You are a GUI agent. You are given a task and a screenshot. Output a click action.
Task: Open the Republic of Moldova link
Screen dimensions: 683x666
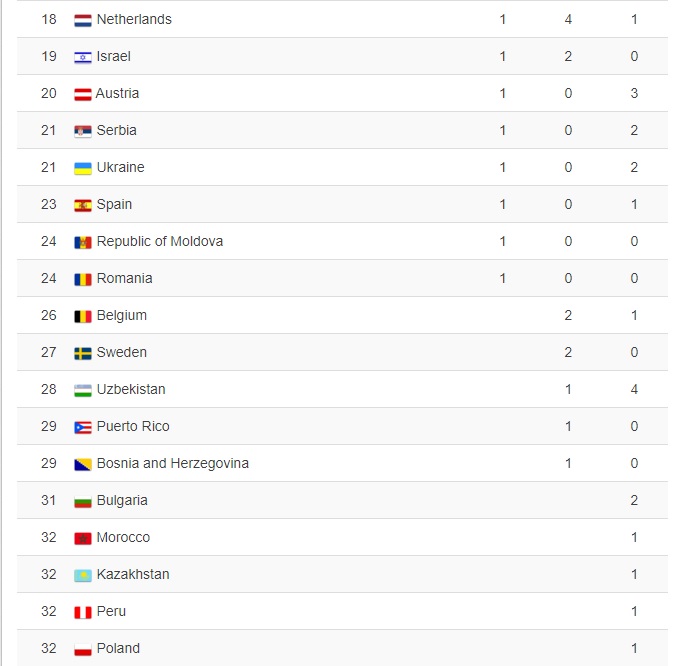click(x=159, y=241)
